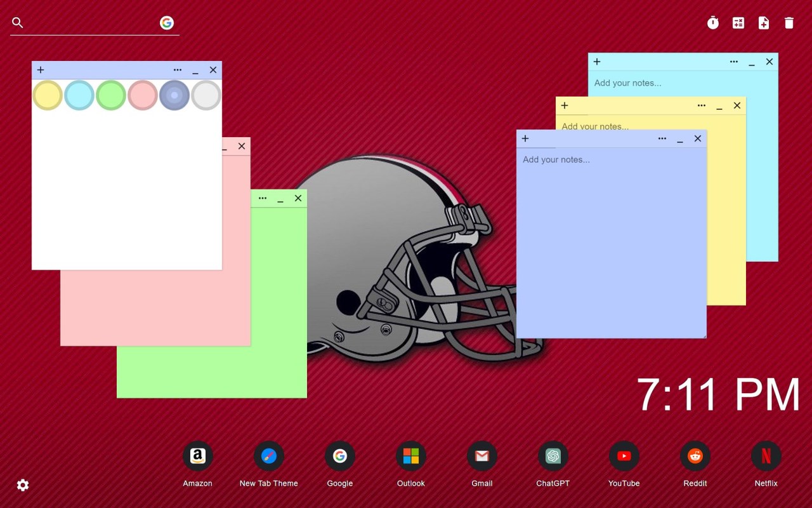Select the purple color swatch
Viewport: 812px width, 508px height.
click(x=174, y=95)
